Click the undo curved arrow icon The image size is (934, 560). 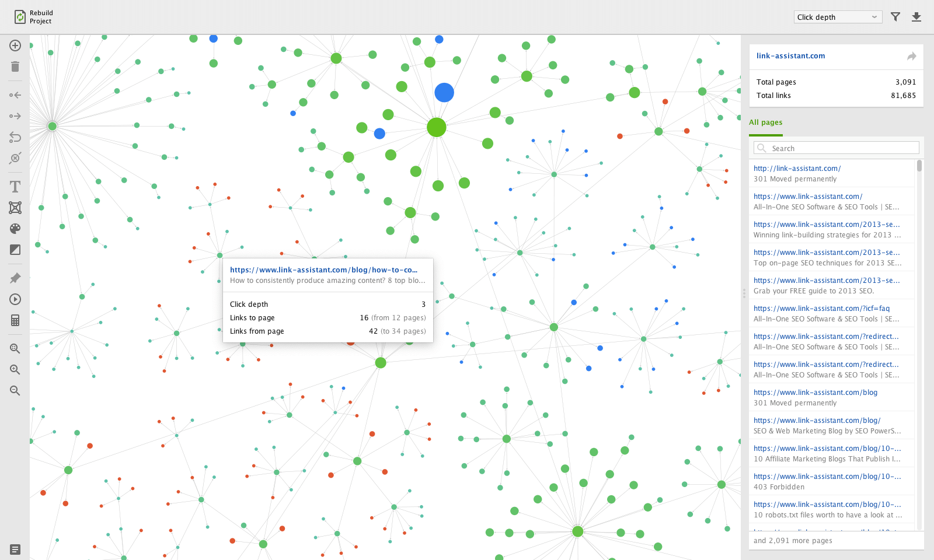[15, 137]
